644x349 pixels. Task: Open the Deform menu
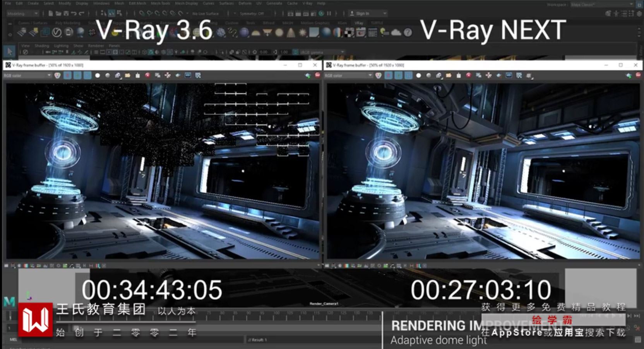[245, 3]
